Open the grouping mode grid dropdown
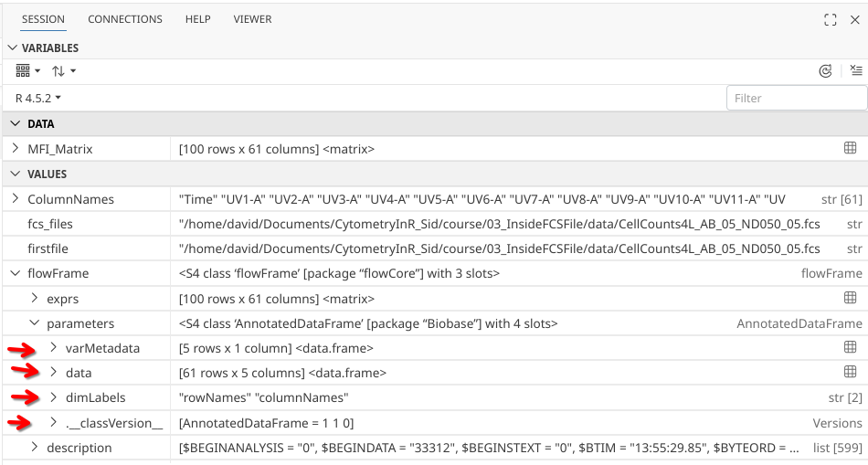The height and width of the screenshot is (465, 868). pos(28,71)
